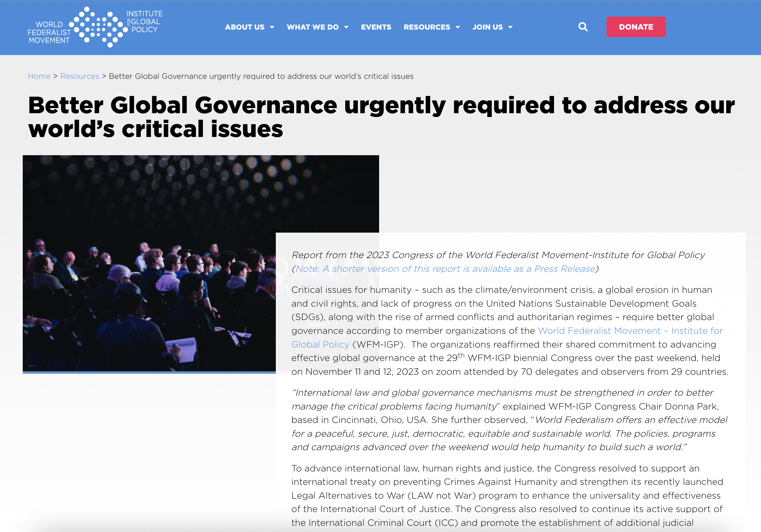Expand the What We Do dropdown arrow
761x532 pixels.
[x=346, y=27]
